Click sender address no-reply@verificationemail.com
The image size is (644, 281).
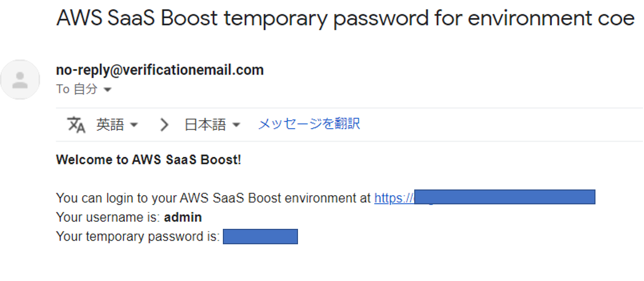pos(159,70)
